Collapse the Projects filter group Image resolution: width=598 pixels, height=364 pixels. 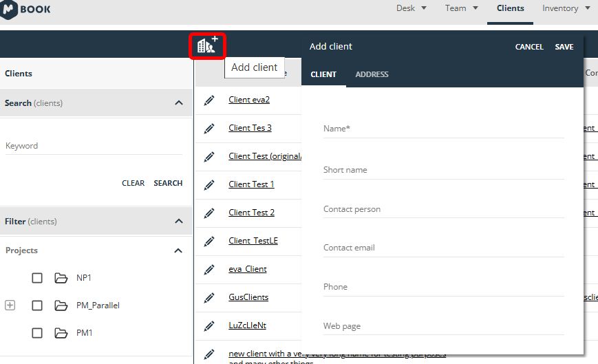click(178, 250)
